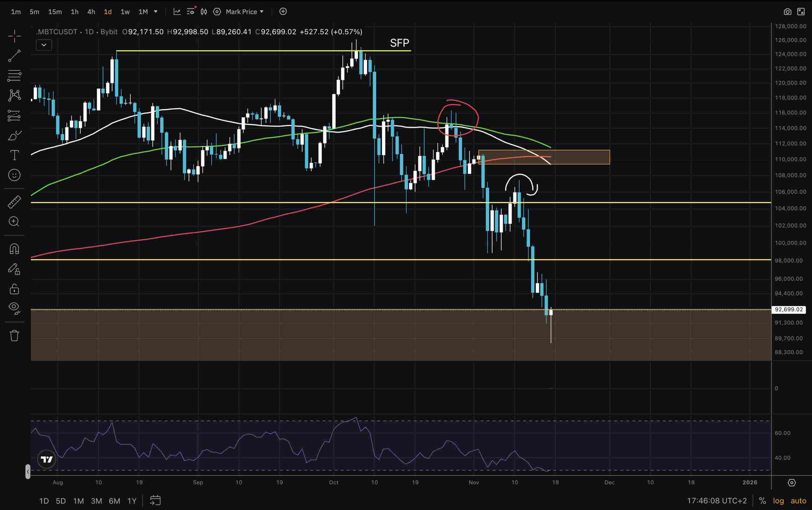Open more timeframes dropdown next to 1M
The width and height of the screenshot is (812, 510).
click(156, 11)
